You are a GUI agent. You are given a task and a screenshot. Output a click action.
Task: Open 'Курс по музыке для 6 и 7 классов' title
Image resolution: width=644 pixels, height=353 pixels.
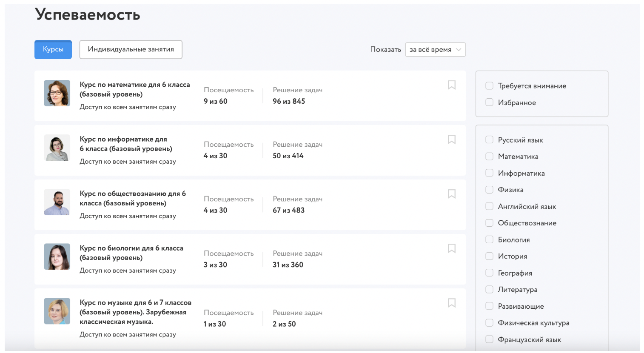pyautogui.click(x=136, y=312)
